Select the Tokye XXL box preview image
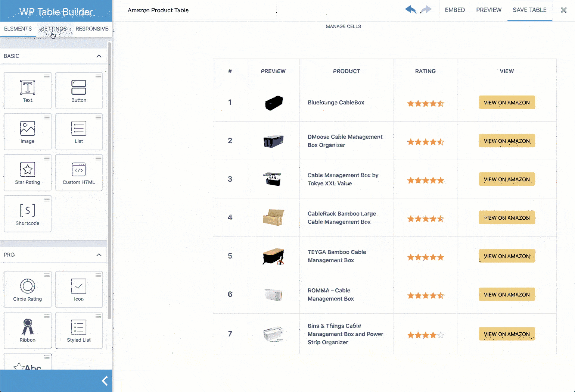575x392 pixels. click(x=273, y=179)
